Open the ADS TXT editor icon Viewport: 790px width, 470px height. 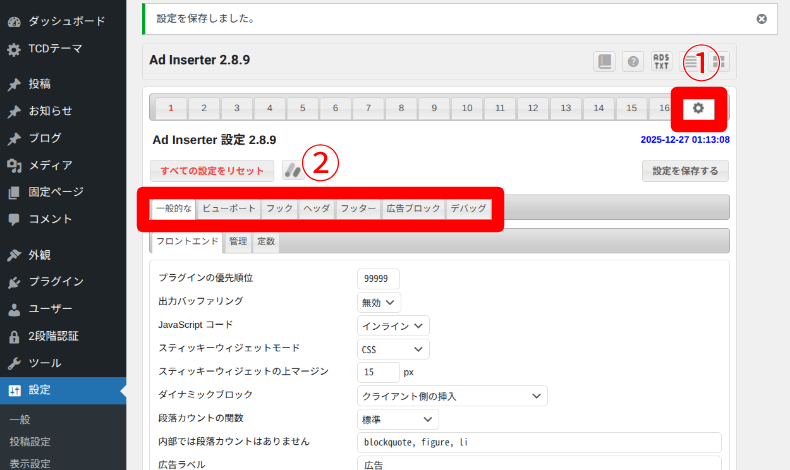[662, 61]
